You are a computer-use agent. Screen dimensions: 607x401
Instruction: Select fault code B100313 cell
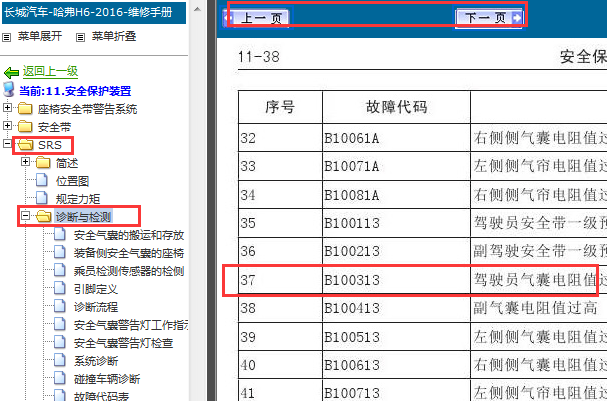coord(396,280)
